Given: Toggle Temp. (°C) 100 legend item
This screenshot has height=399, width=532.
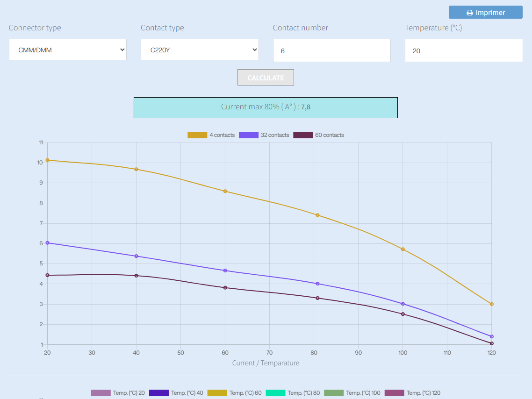Looking at the screenshot, I should pos(334,393).
